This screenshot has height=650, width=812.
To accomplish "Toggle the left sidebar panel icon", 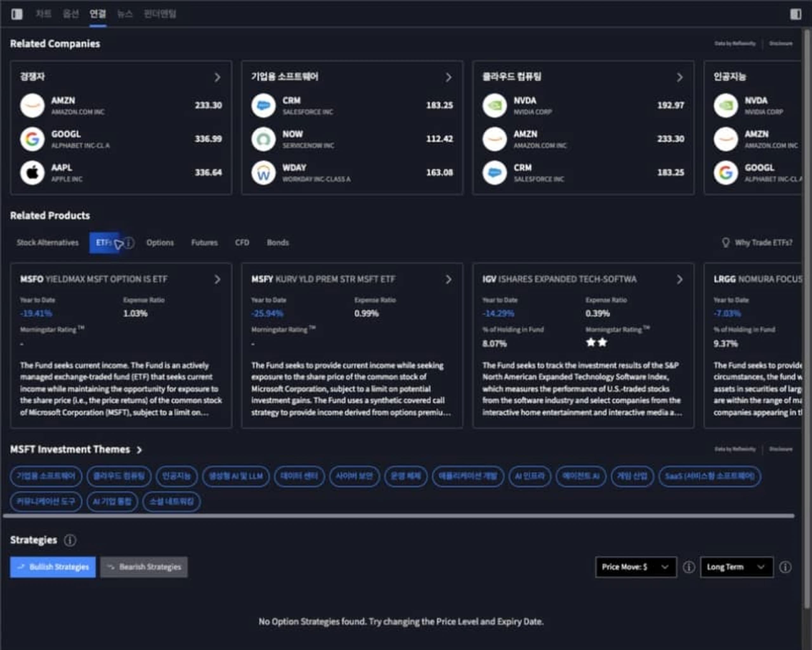I will click(17, 14).
